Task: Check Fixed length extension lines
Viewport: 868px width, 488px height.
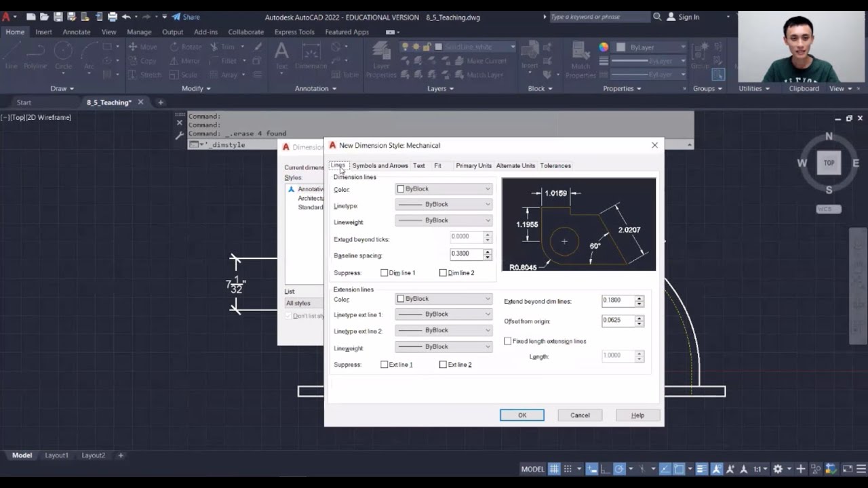Action: 508,341
